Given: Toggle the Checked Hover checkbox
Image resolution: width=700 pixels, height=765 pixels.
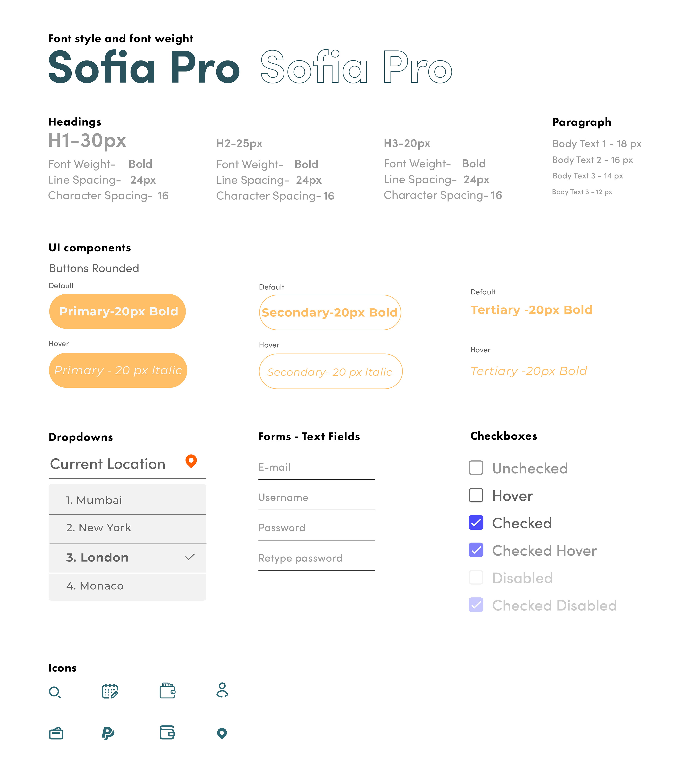Looking at the screenshot, I should [476, 550].
